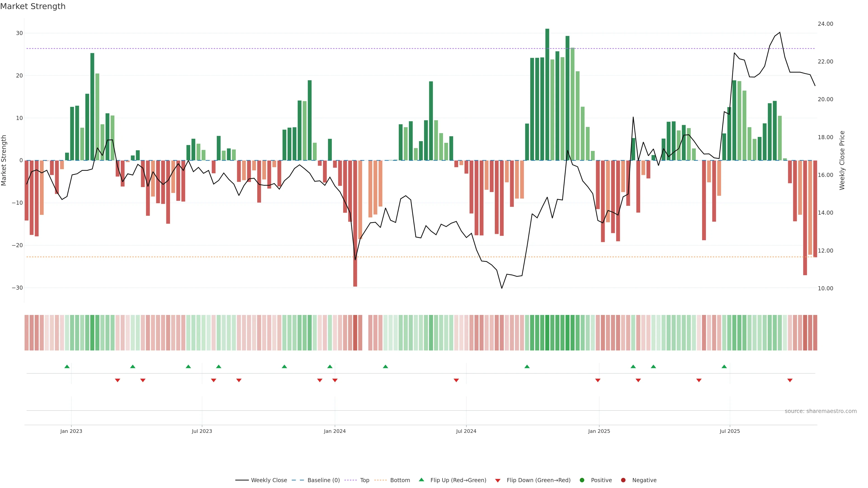Click the red flip-down marker at Jan 2025
The image size is (868, 488).
pyautogui.click(x=598, y=380)
